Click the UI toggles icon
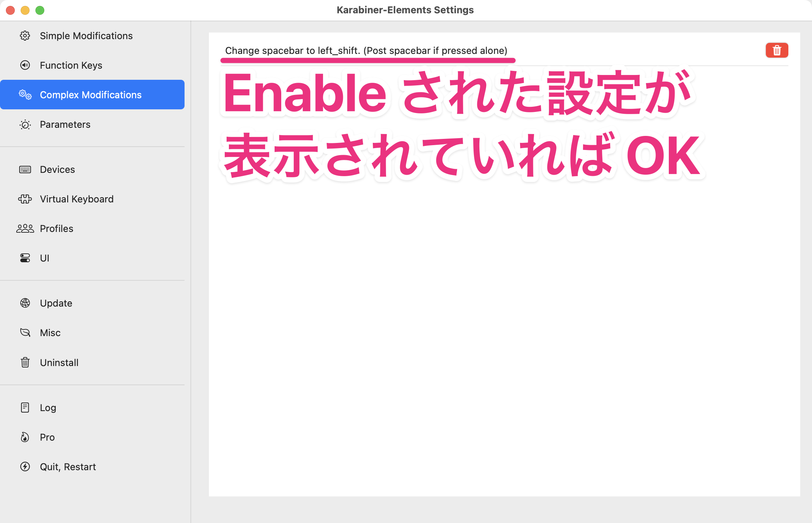The width and height of the screenshot is (812, 523). pyautogui.click(x=25, y=258)
